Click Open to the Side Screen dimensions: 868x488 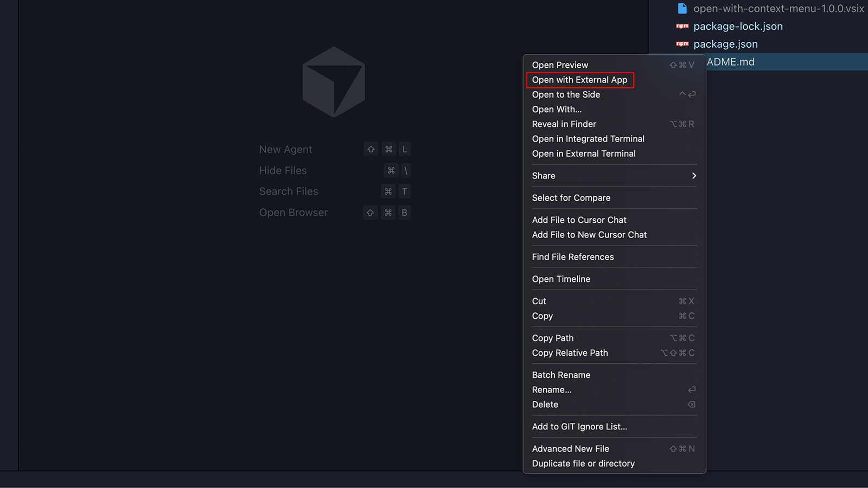(x=566, y=94)
